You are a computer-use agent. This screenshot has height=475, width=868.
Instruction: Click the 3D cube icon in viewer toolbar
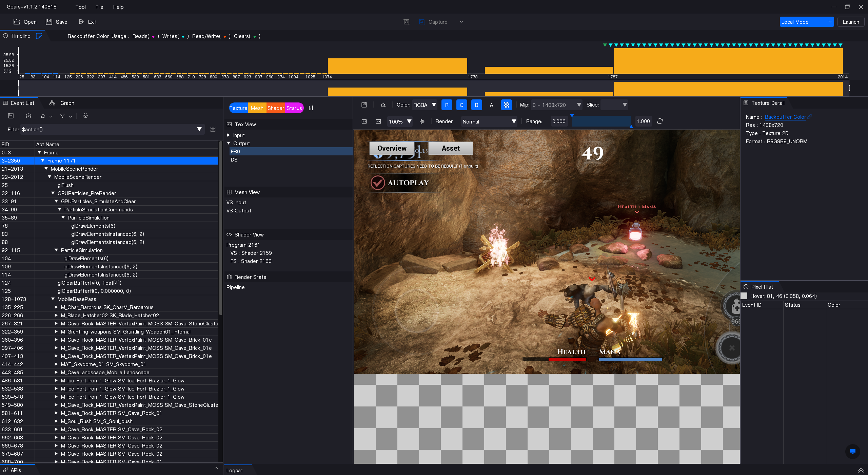coord(383,105)
